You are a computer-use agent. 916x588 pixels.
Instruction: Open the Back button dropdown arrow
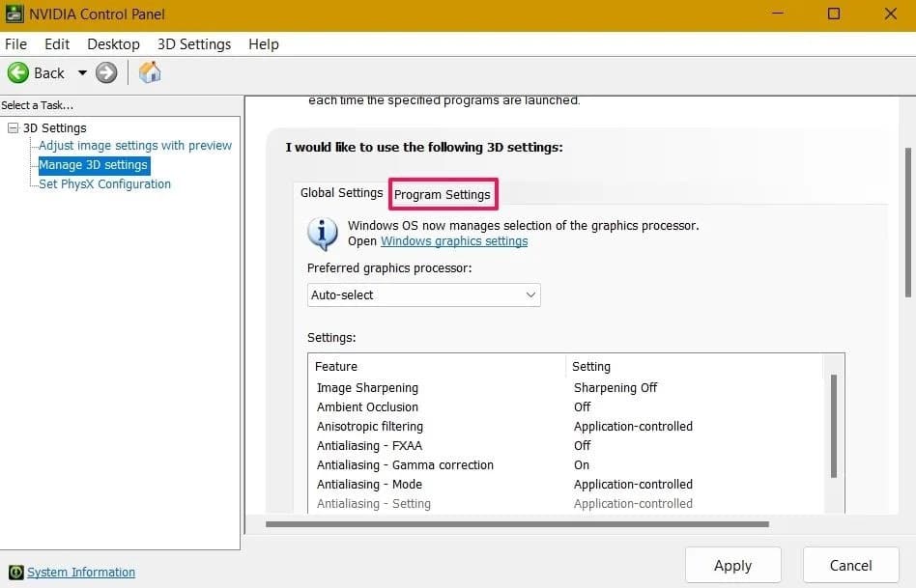[82, 72]
